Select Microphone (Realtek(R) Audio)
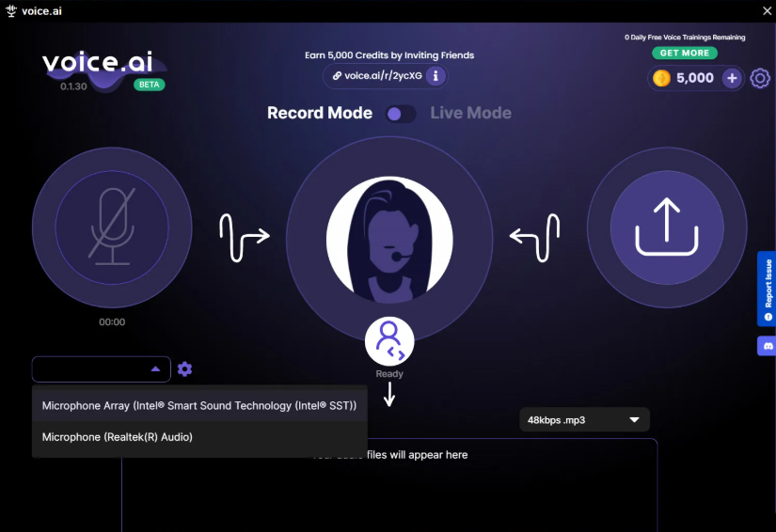This screenshot has height=532, width=776. point(199,437)
